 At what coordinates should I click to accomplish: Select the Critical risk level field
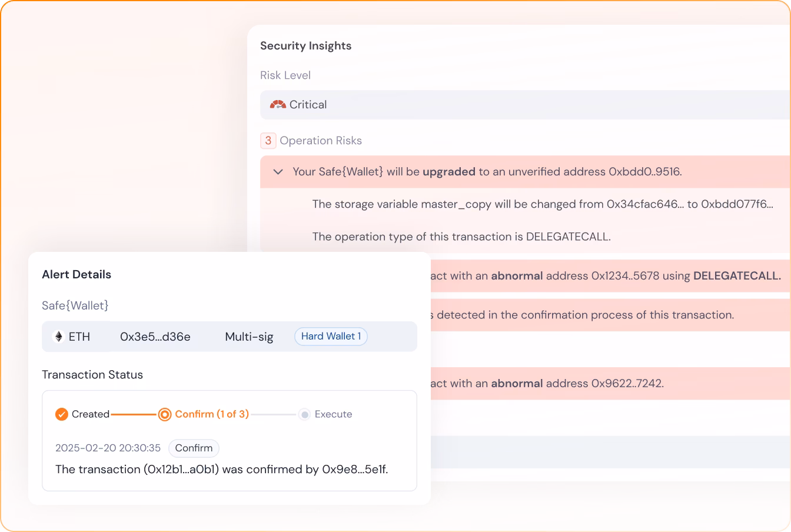tap(524, 105)
